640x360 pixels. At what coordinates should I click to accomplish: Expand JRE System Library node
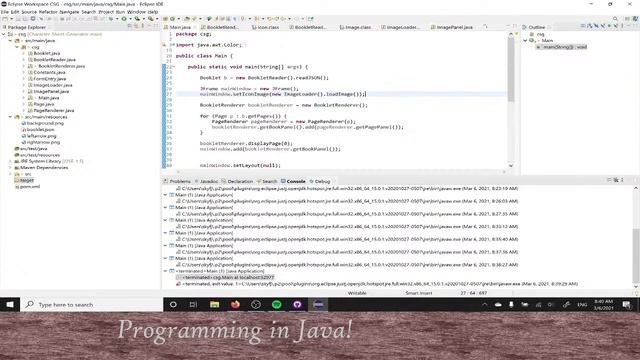coord(10,161)
